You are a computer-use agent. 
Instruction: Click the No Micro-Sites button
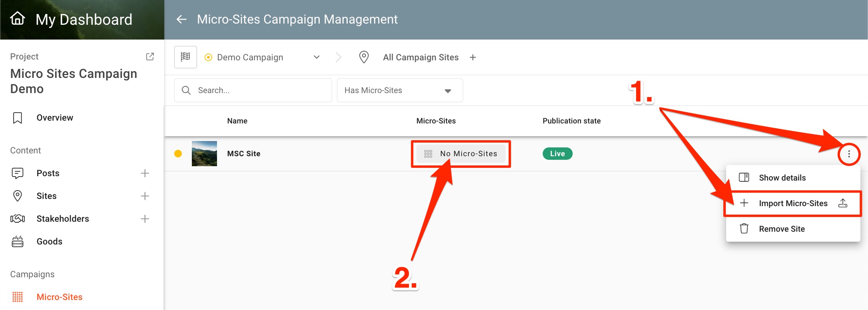461,154
